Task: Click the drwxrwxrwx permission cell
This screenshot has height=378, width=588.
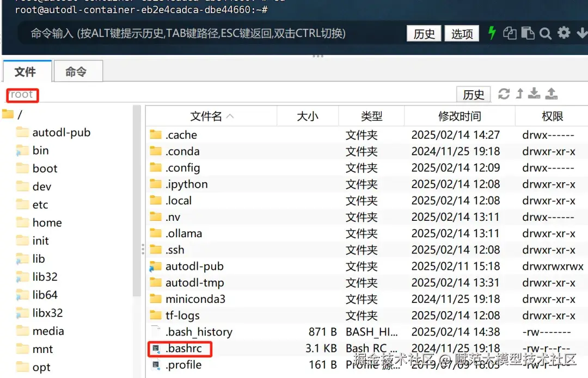Action: click(x=553, y=267)
